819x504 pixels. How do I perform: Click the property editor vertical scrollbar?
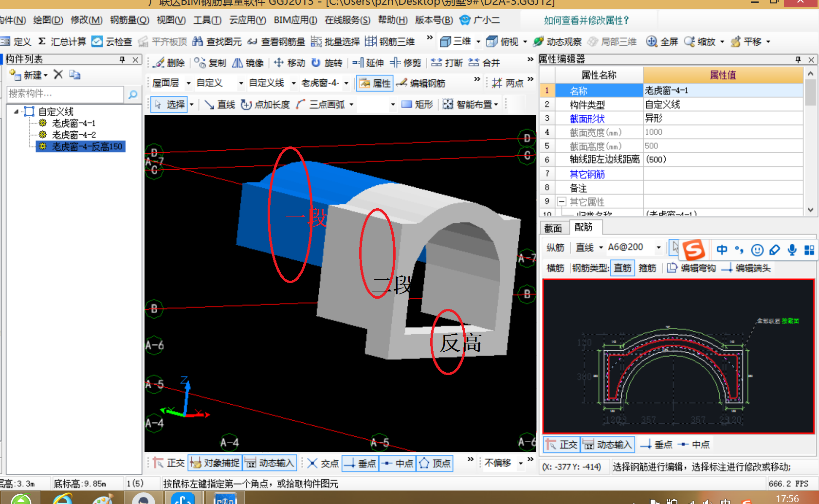pos(810,142)
